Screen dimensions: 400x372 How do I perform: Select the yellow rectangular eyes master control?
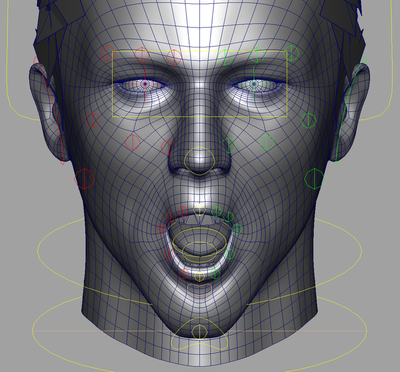point(200,84)
